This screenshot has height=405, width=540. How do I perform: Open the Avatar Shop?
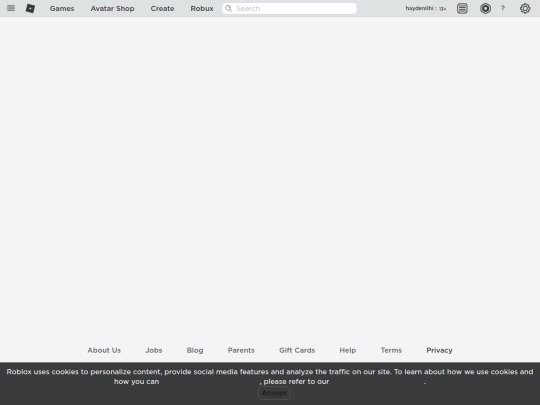pos(113,9)
